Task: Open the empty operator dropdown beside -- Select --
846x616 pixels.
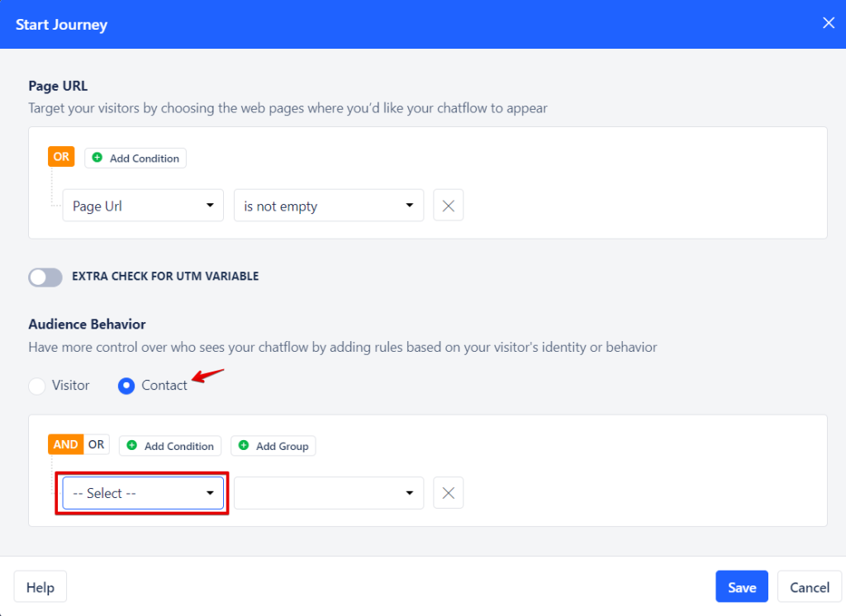Action: (328, 492)
